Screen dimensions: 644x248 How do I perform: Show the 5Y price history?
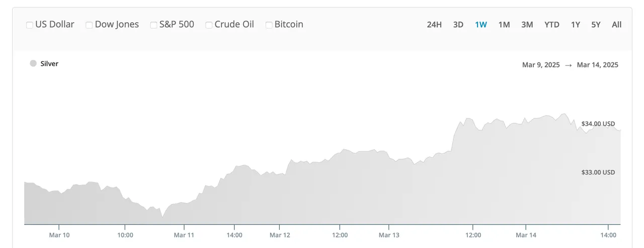coord(596,25)
